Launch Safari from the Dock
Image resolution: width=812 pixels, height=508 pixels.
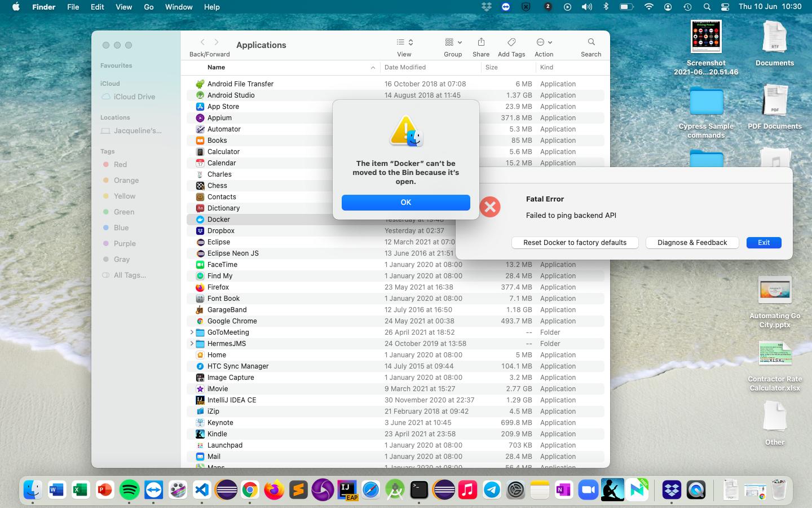[371, 490]
